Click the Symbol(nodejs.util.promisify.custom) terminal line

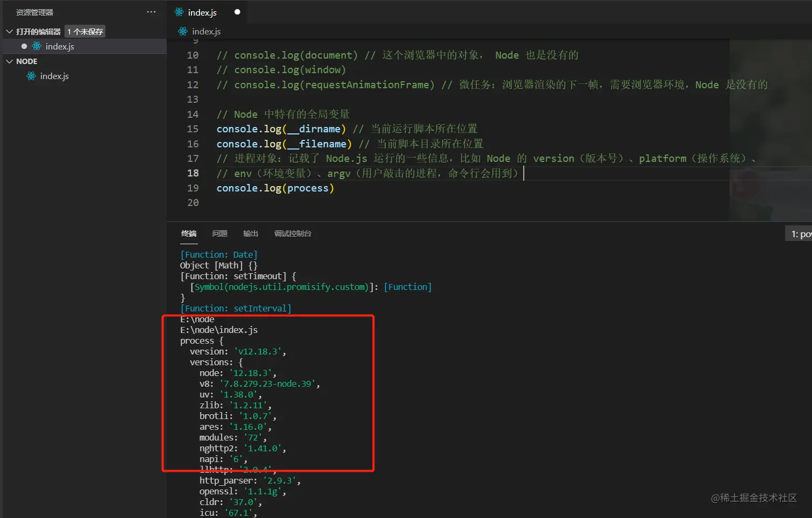tap(311, 287)
